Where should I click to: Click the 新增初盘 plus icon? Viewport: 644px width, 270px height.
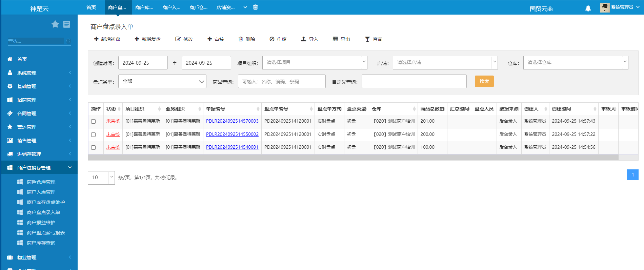(96, 39)
